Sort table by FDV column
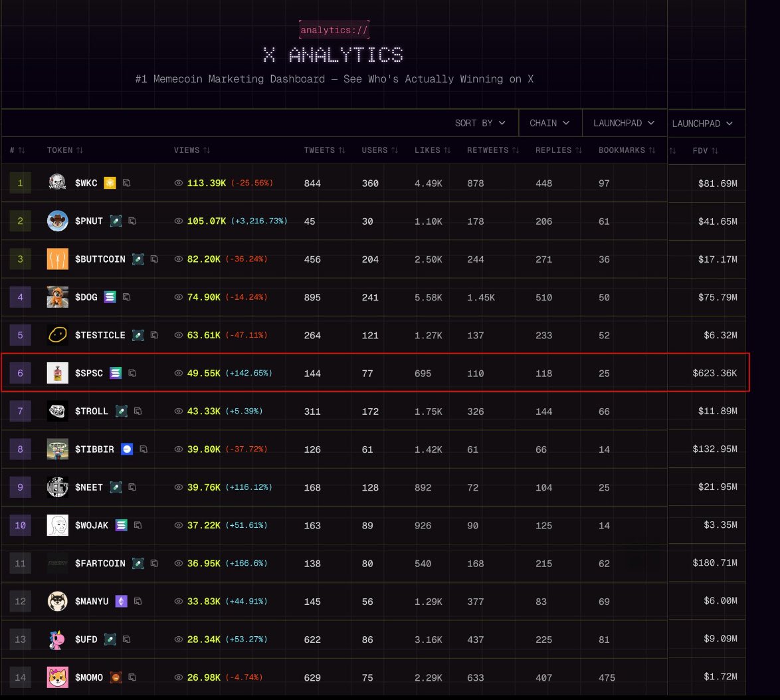The image size is (780, 700). (x=706, y=151)
